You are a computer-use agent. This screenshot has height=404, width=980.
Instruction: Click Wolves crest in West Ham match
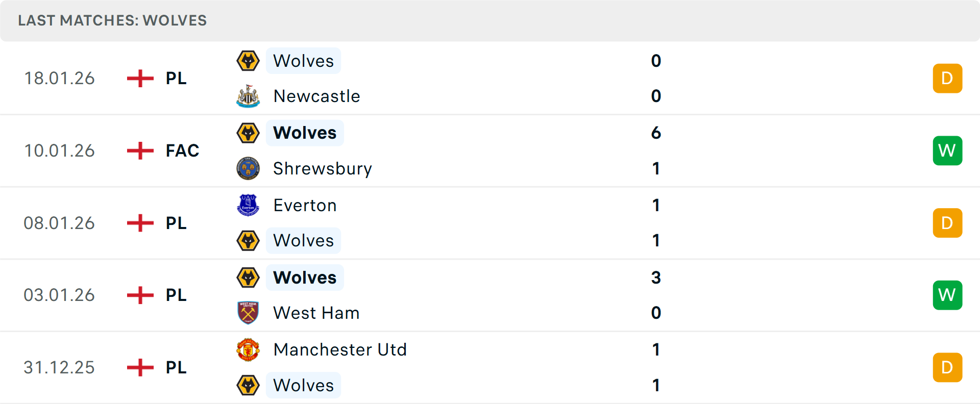(x=248, y=277)
